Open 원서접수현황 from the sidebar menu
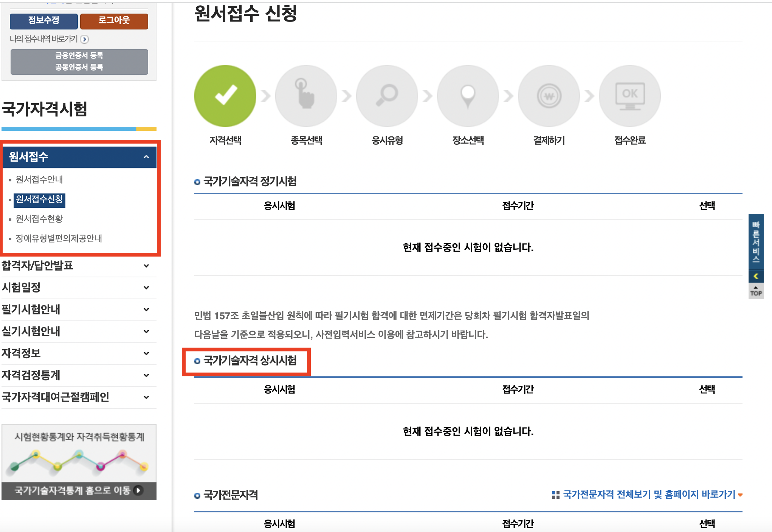The width and height of the screenshot is (772, 532). [x=40, y=219]
